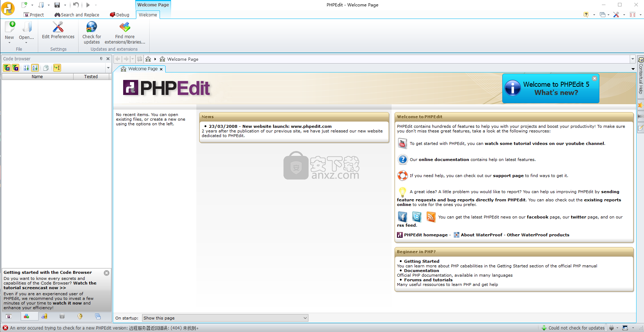This screenshot has height=332, width=644.
Task: Open the Edit Preferences tool
Action: coord(58,30)
